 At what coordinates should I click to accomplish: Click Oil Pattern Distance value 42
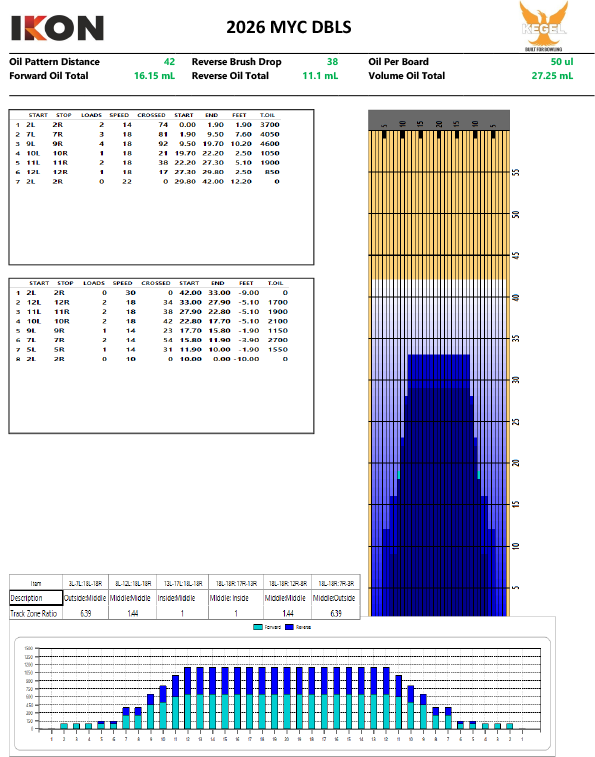pyautogui.click(x=169, y=62)
